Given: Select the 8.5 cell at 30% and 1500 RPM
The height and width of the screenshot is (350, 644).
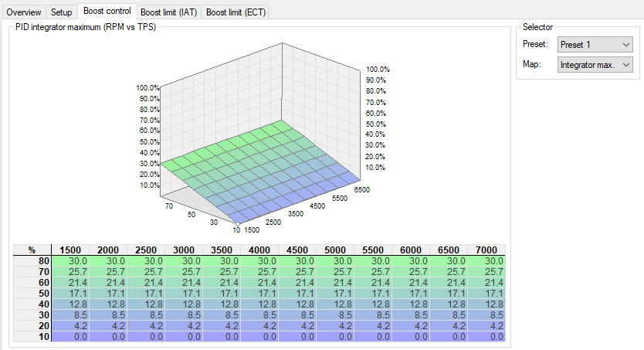Looking at the screenshot, I should [70, 314].
